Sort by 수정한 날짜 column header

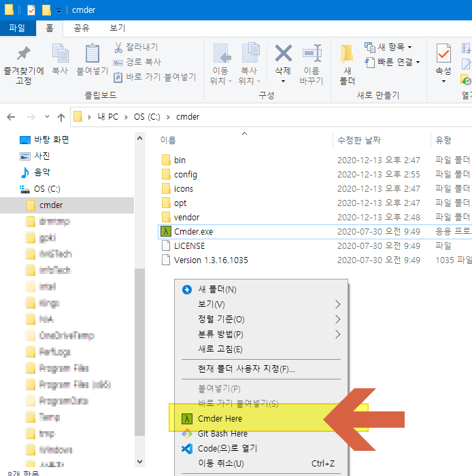pyautogui.click(x=359, y=140)
